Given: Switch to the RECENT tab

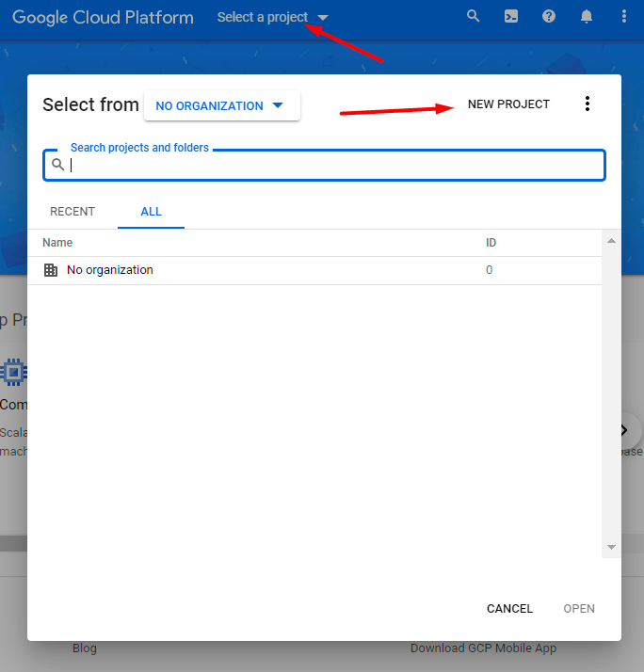Looking at the screenshot, I should click(x=72, y=211).
